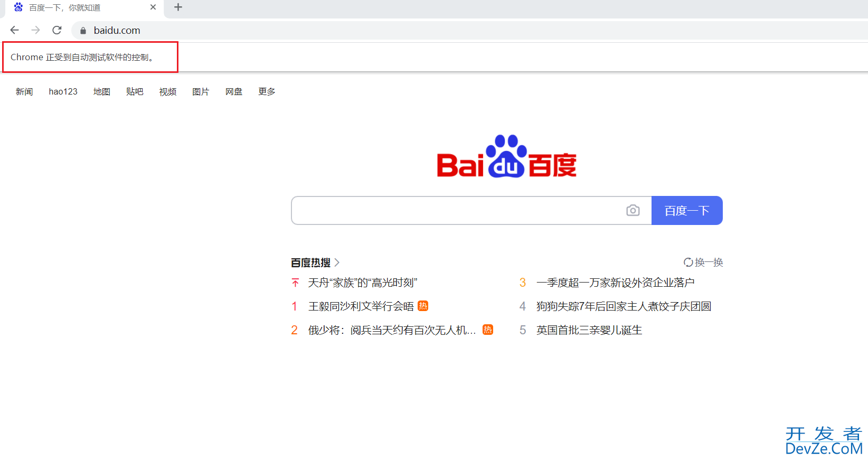Screen dimensions: 868x460
Task: Click the Baidu paw favicon in the tab
Action: click(18, 7)
